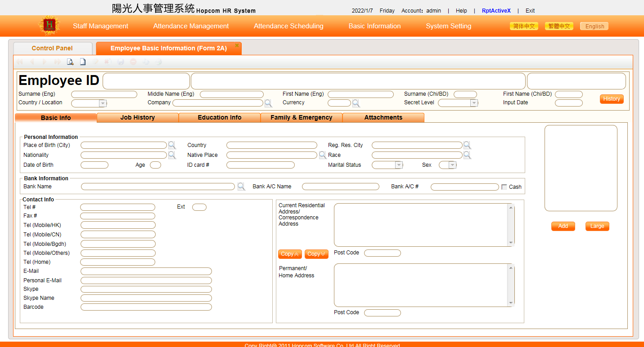The height and width of the screenshot is (347, 644).
Task: Click the Add photo button
Action: pyautogui.click(x=563, y=226)
